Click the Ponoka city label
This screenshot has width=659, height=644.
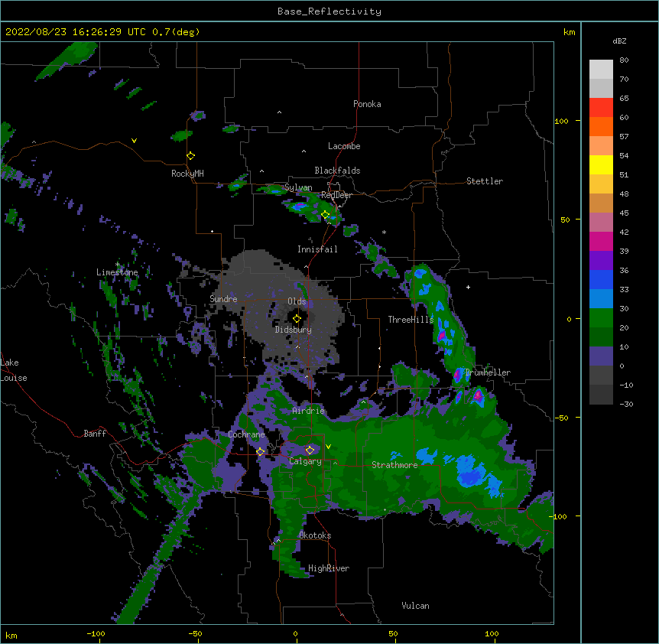pyautogui.click(x=367, y=104)
